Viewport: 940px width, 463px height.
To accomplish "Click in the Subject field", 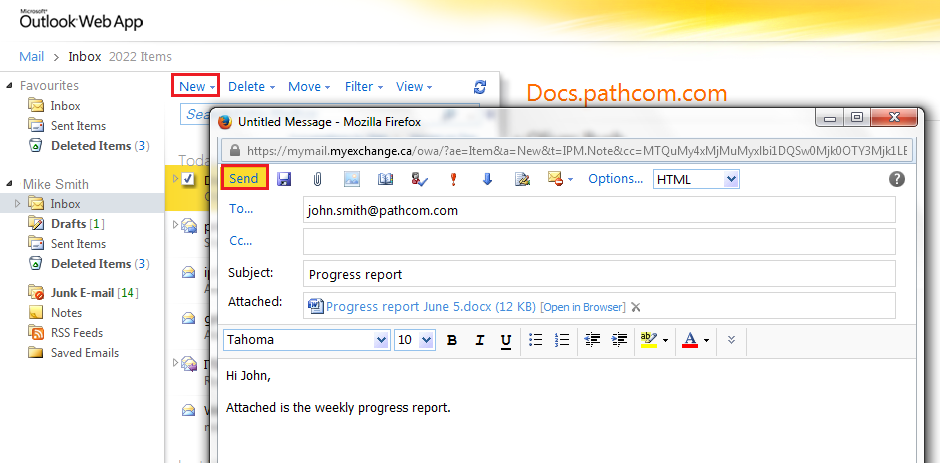I will click(599, 273).
